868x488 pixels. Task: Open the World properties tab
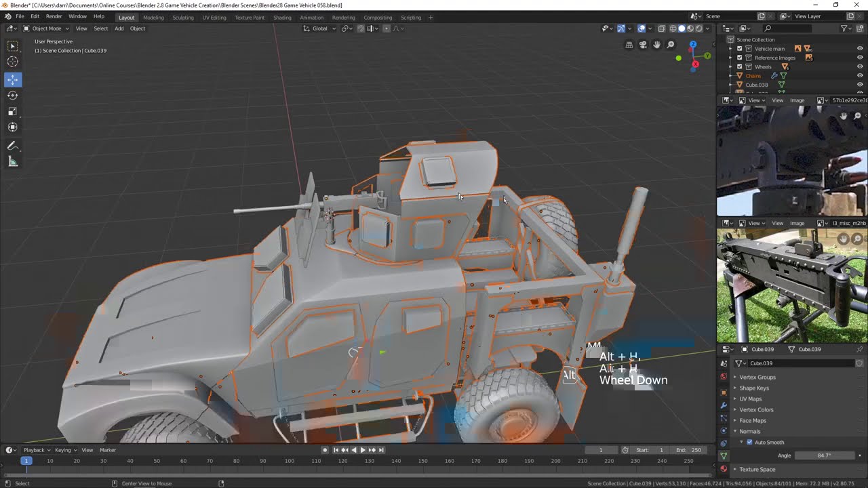click(x=724, y=377)
